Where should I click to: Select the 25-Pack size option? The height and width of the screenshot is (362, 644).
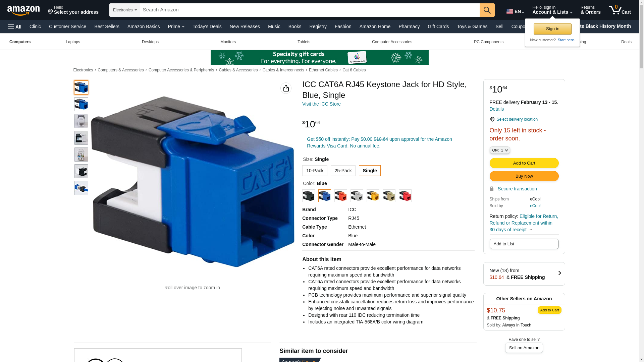tap(343, 171)
